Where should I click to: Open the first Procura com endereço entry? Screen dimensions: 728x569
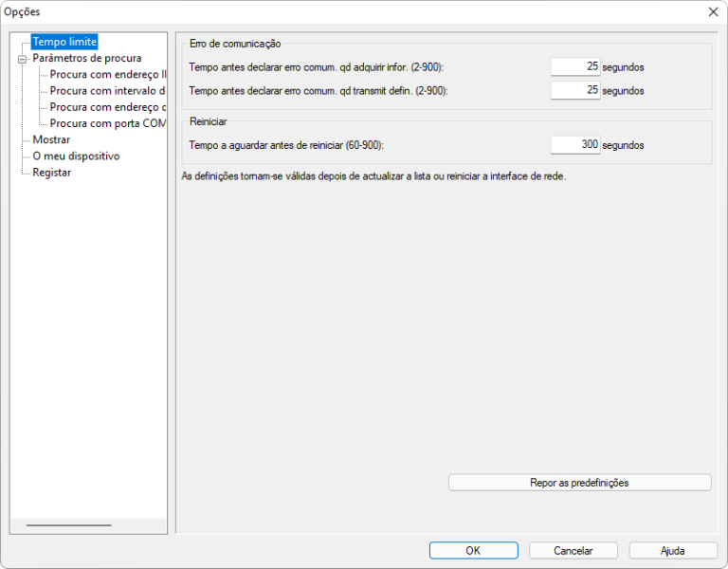[x=107, y=74]
